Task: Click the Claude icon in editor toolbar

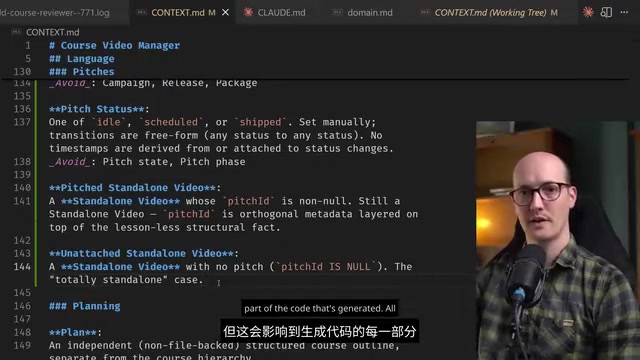Action: pyautogui.click(x=588, y=12)
